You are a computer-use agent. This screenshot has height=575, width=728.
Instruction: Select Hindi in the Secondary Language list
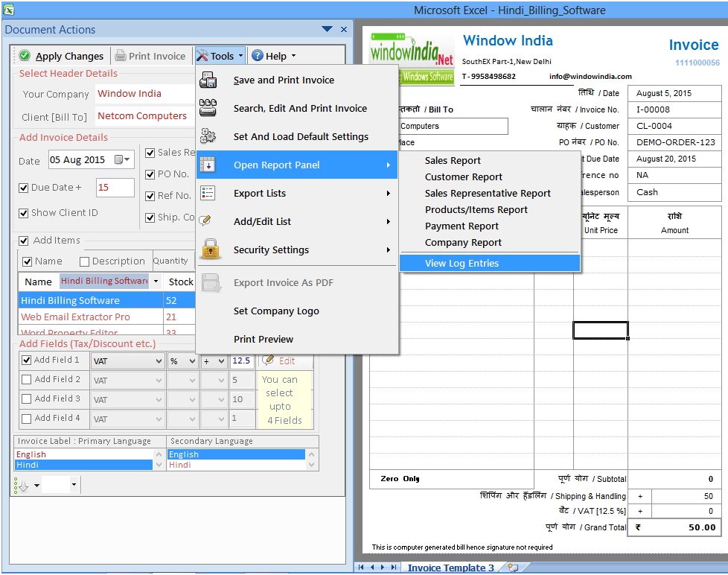[236, 465]
